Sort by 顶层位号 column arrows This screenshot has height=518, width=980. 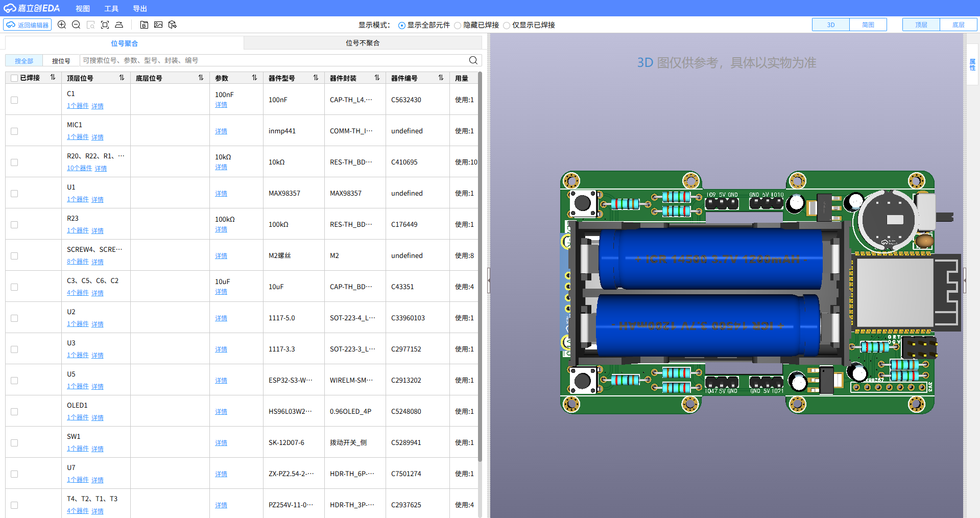122,78
